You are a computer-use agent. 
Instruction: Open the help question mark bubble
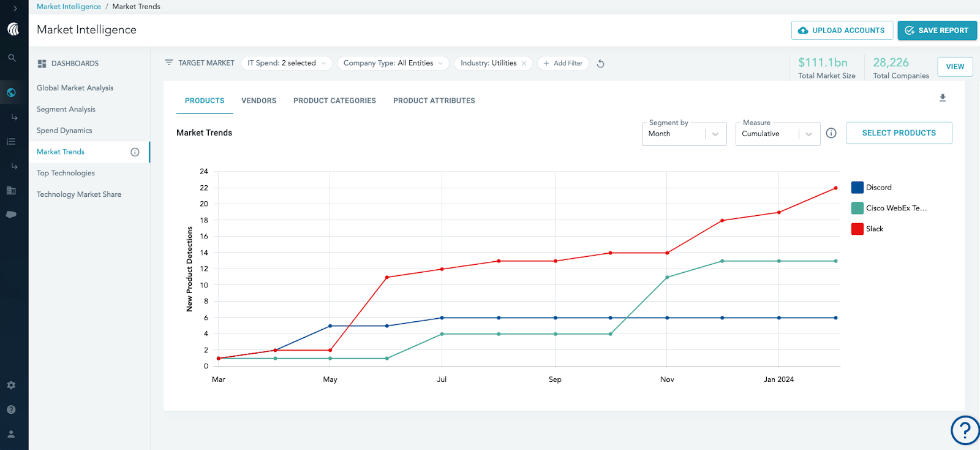965,430
